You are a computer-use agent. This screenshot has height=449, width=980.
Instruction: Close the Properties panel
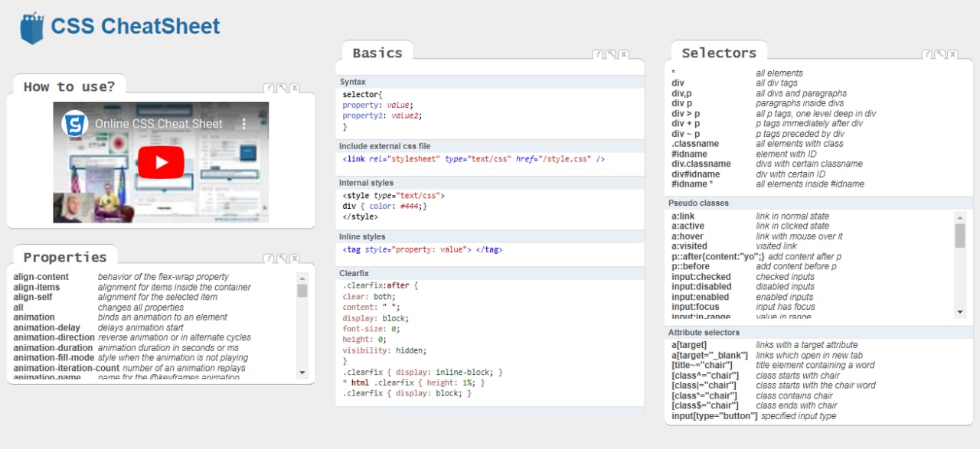[x=295, y=259]
